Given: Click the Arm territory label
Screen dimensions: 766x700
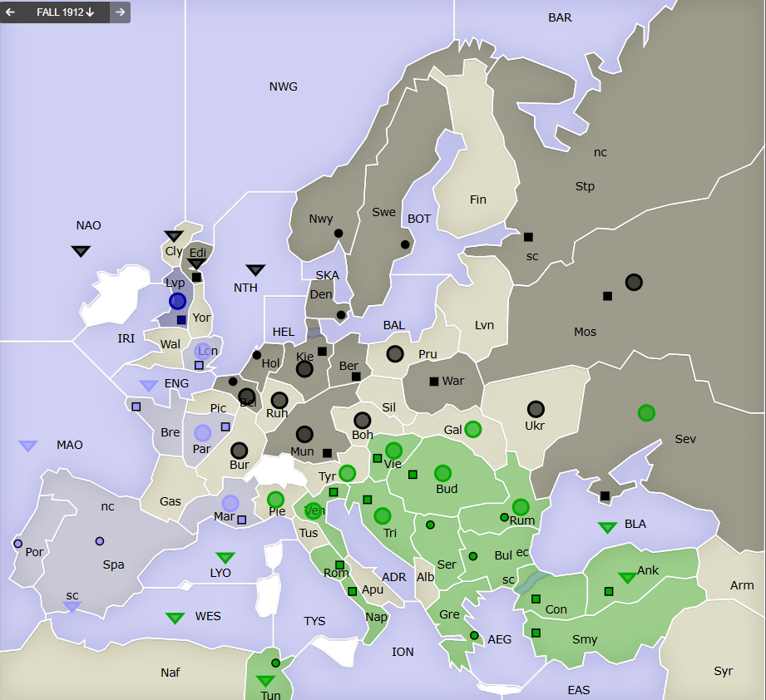Looking at the screenshot, I should 742,585.
